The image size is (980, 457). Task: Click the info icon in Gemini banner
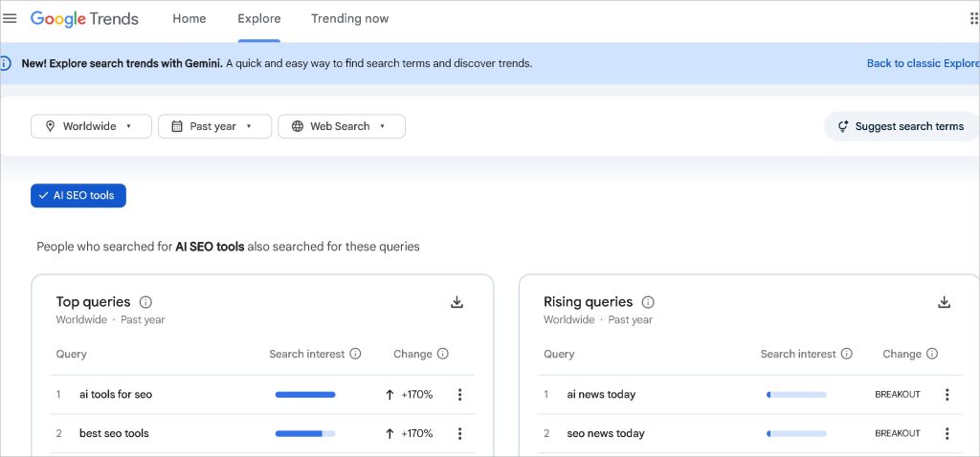pos(5,63)
